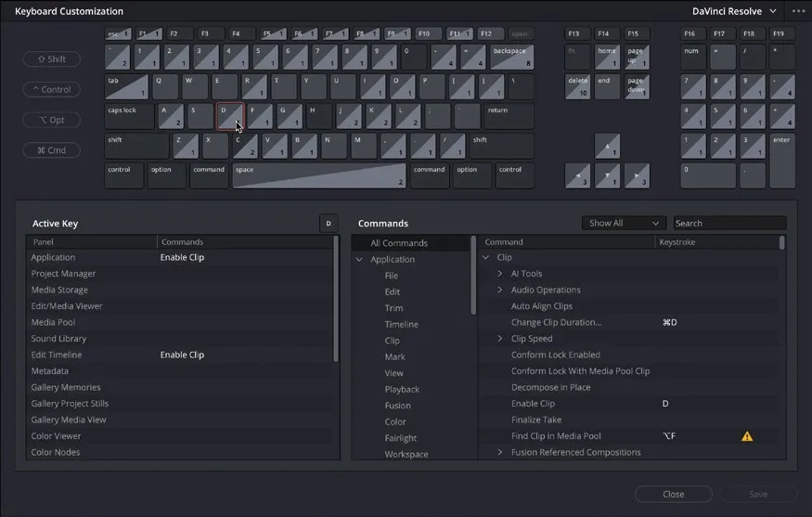Select the Timeline category
The width and height of the screenshot is (812, 517).
[x=401, y=324]
